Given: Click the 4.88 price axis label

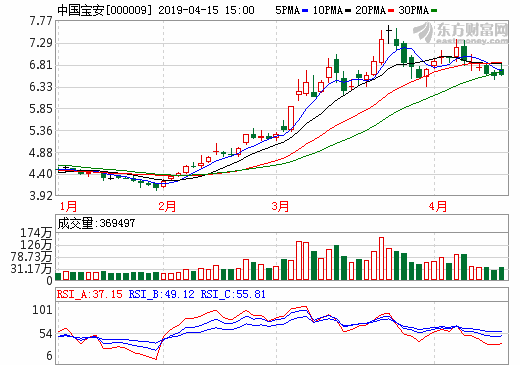Looking at the screenshot, I should [41, 153].
